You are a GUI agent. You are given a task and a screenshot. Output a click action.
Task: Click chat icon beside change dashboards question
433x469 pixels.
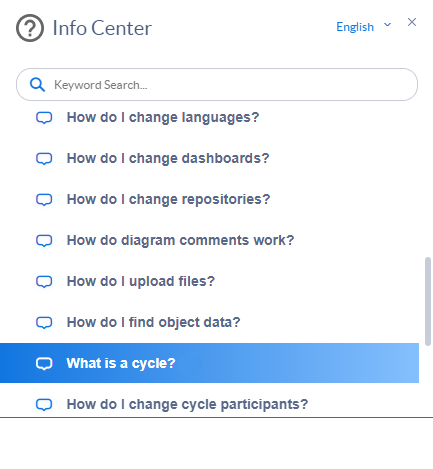coord(44,159)
